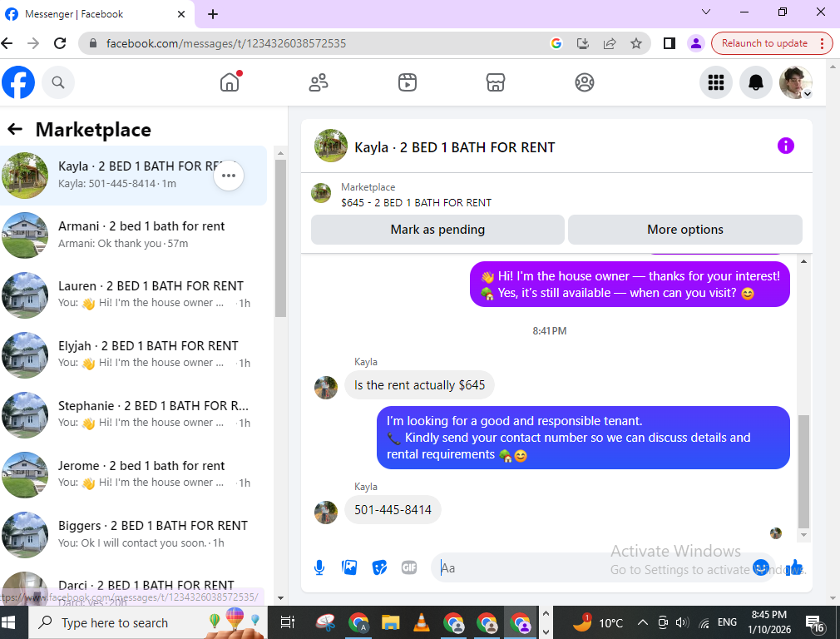Launch VLC media player from the taskbar

point(422,622)
